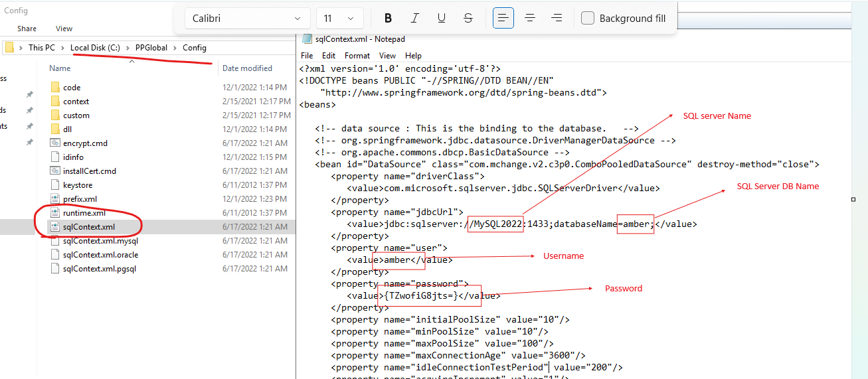
Task: Open Notepad File menu
Action: pos(307,56)
